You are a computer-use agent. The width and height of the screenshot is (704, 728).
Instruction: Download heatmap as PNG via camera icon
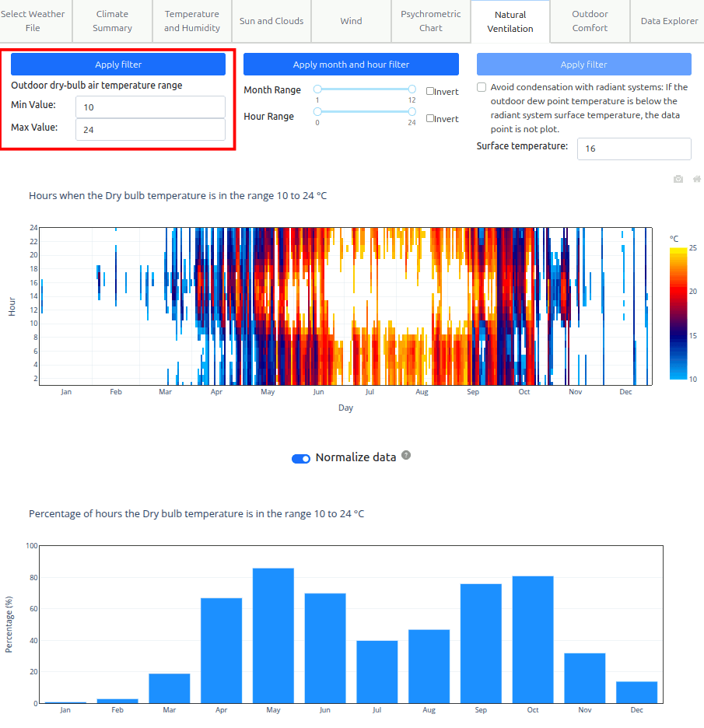tap(678, 179)
